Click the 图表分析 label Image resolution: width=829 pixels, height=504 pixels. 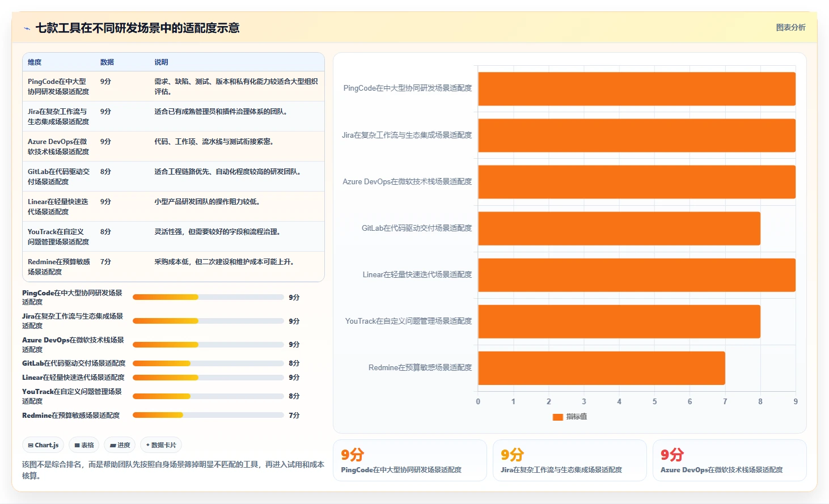[790, 27]
